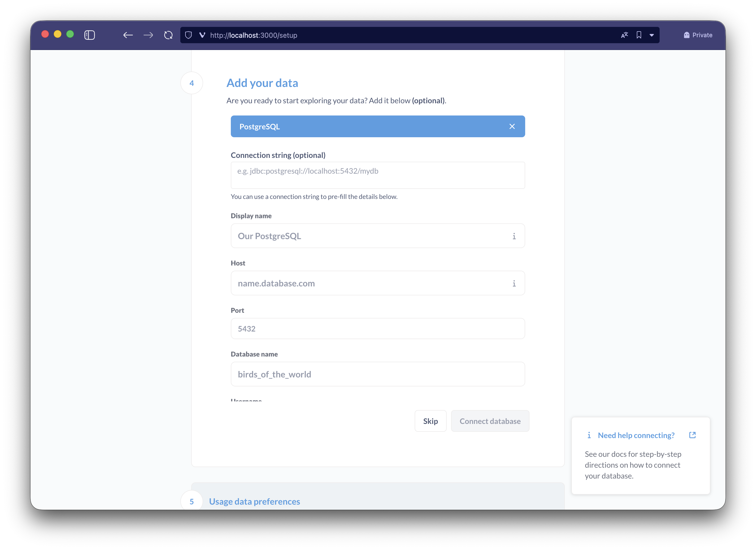Viewport: 756px width, 550px height.
Task: Click the translate page icon
Action: coord(624,35)
